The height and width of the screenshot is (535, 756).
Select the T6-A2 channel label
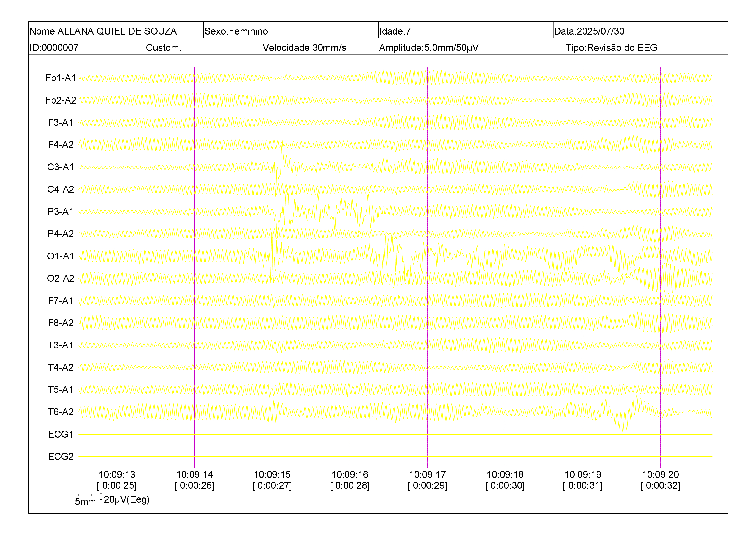point(61,412)
